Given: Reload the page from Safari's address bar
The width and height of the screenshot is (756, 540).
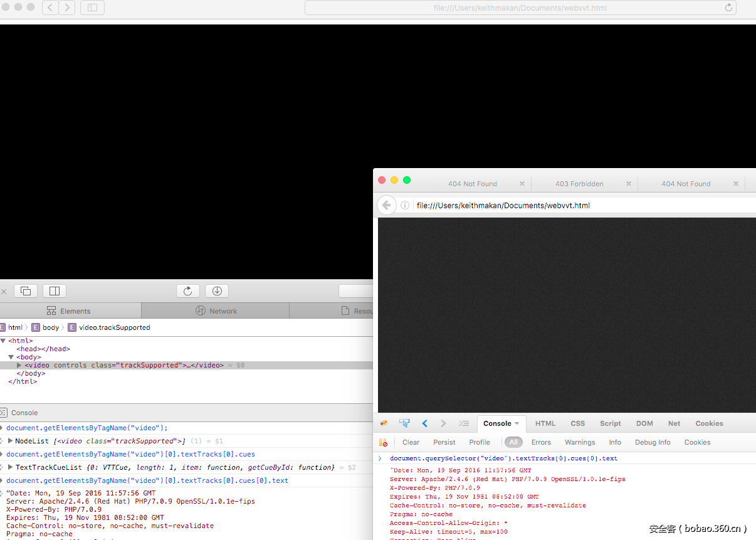Looking at the screenshot, I should pyautogui.click(x=728, y=8).
